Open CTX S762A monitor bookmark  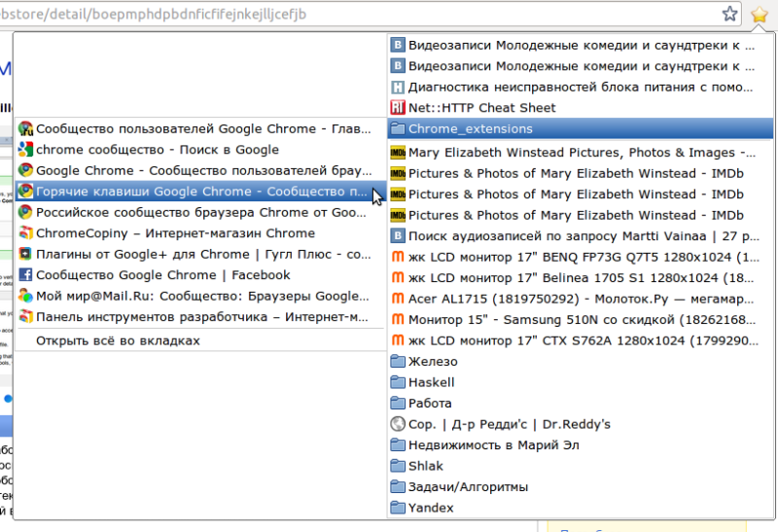(581, 340)
